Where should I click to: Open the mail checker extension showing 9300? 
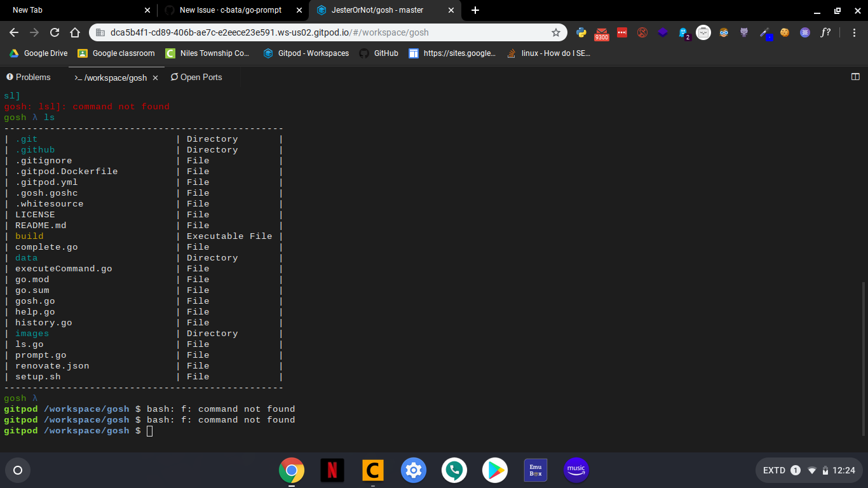tap(601, 33)
